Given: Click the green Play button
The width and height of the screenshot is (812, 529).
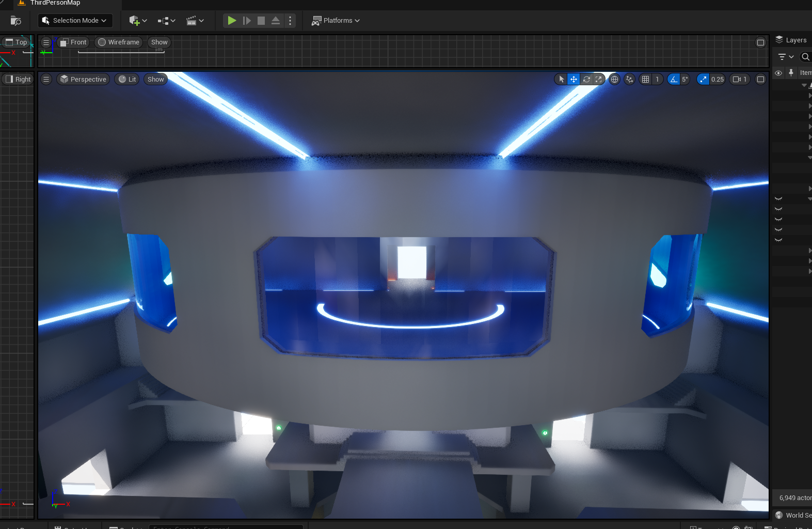Looking at the screenshot, I should [x=232, y=21].
